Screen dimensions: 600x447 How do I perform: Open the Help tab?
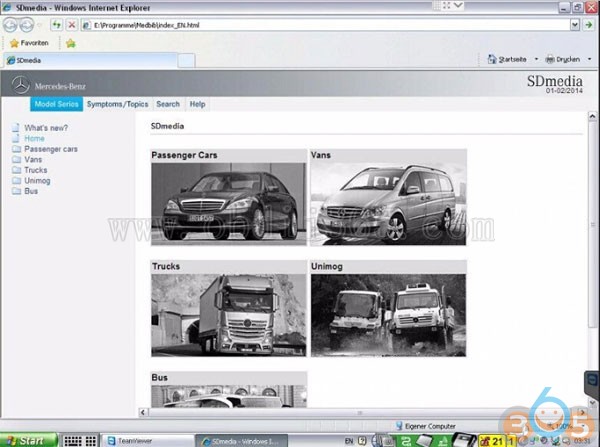pos(197,104)
